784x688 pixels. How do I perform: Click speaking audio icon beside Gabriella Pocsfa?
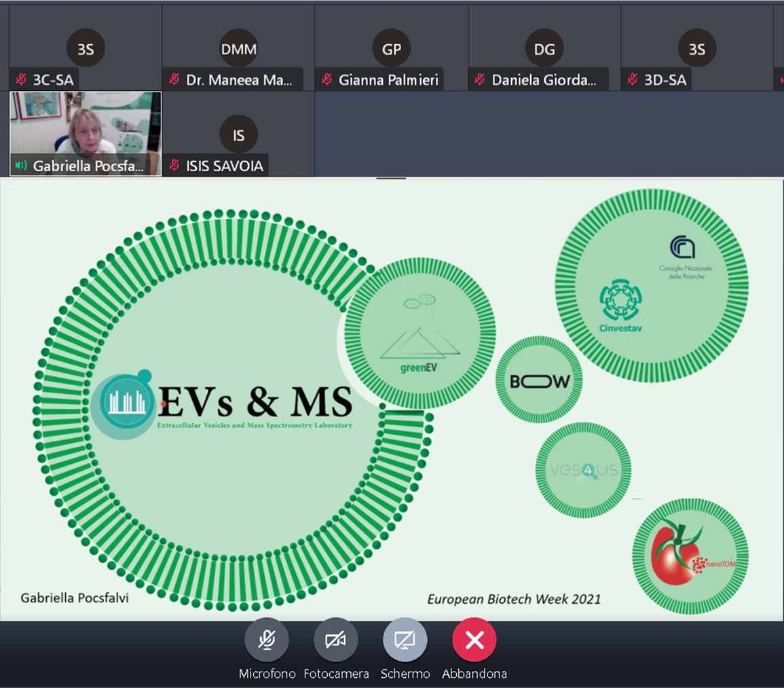(x=21, y=165)
